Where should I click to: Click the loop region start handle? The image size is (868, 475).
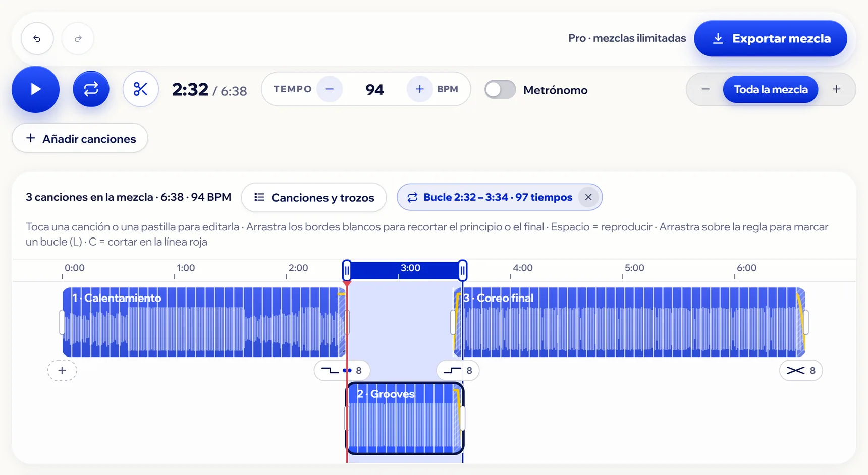[x=347, y=271]
